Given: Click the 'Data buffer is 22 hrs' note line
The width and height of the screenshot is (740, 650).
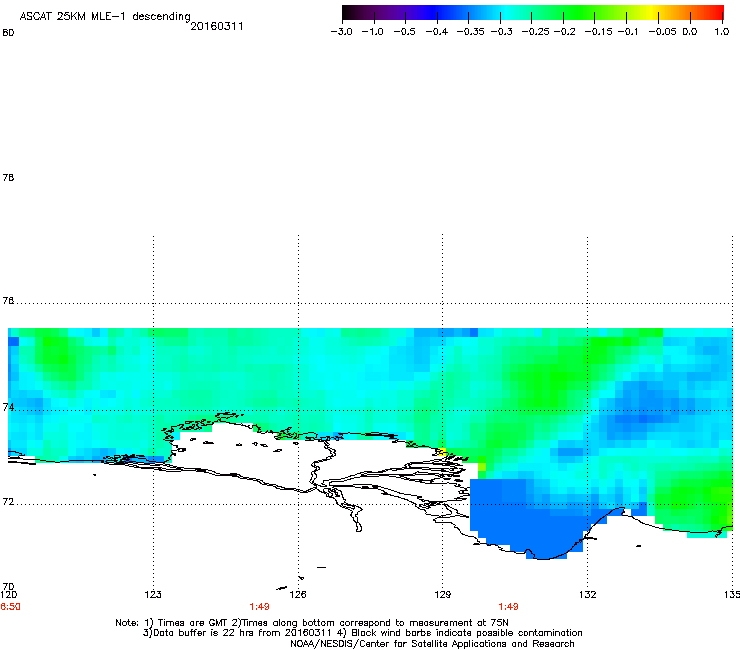Looking at the screenshot, I should [x=362, y=633].
